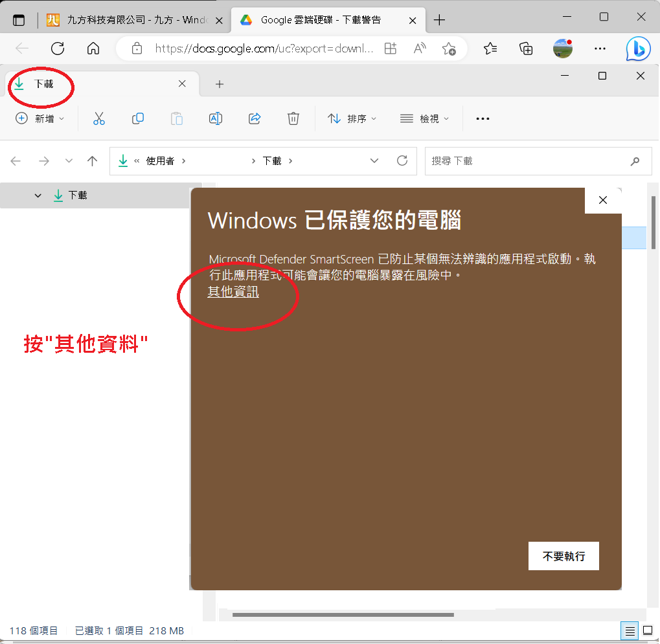Close the SmartScreen warning dialog
The image size is (660, 644).
click(x=603, y=200)
